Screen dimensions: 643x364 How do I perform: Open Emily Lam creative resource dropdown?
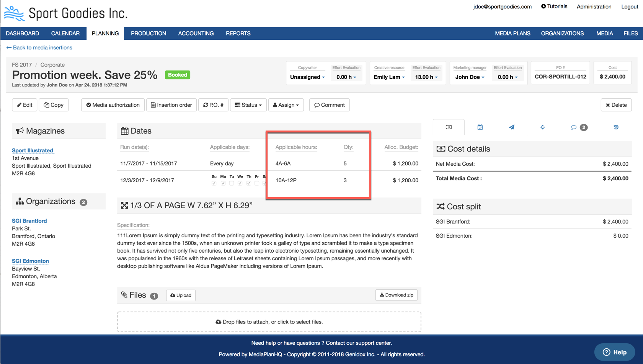tap(389, 77)
